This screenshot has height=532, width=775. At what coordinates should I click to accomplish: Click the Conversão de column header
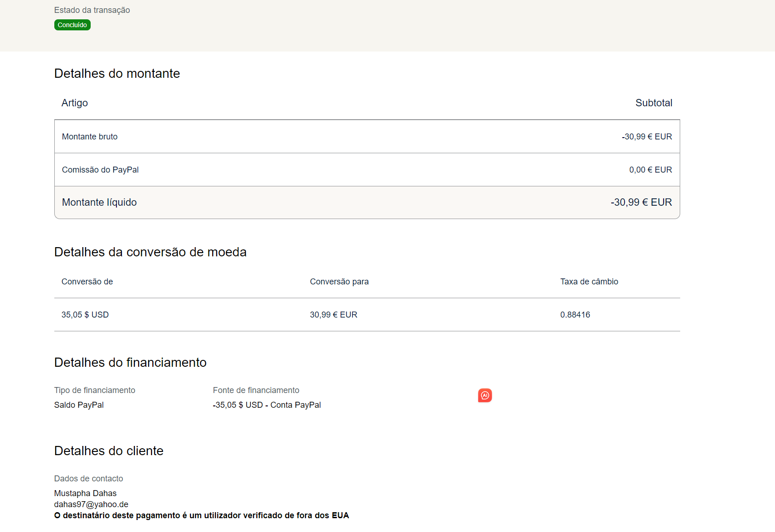[87, 282]
